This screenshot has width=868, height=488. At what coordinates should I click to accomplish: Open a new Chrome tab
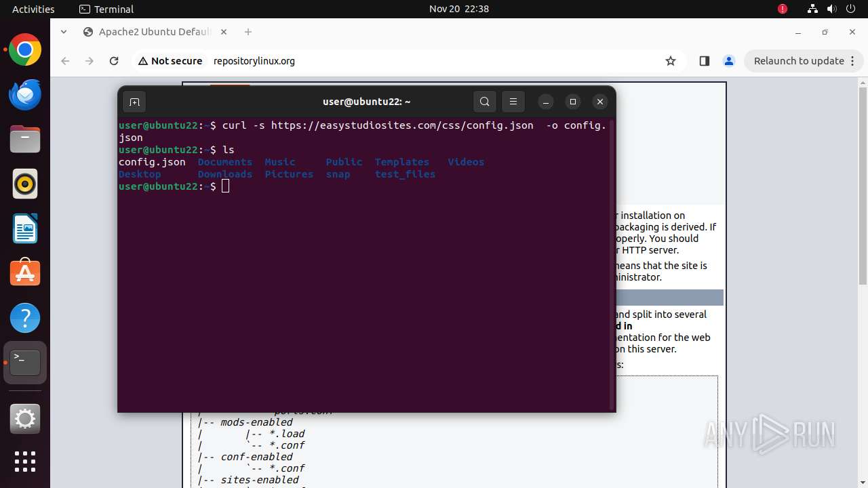248,32
